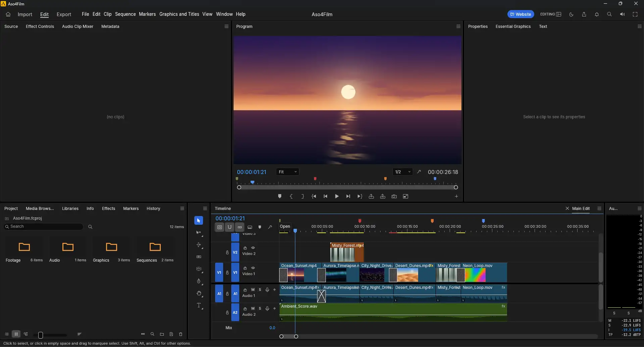Select the Track Select Forward tool
This screenshot has width=644, height=347.
coord(199,232)
